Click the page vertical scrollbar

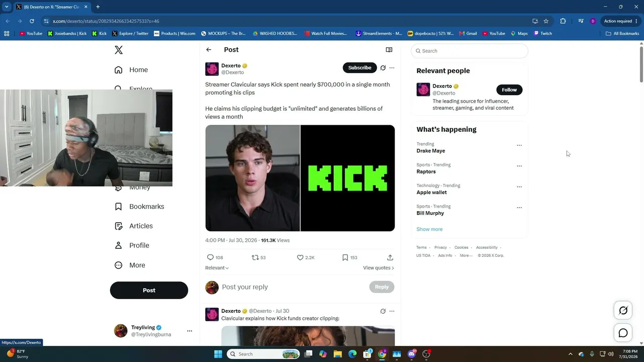[641, 194]
